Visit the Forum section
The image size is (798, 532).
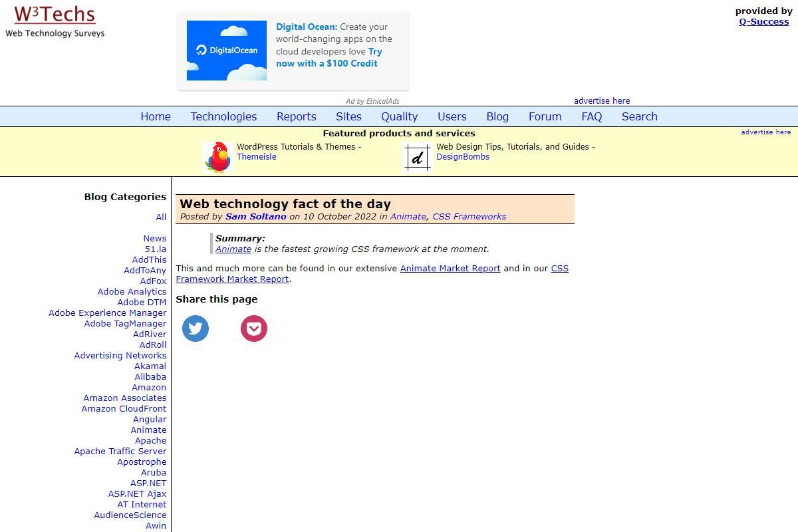pos(545,116)
